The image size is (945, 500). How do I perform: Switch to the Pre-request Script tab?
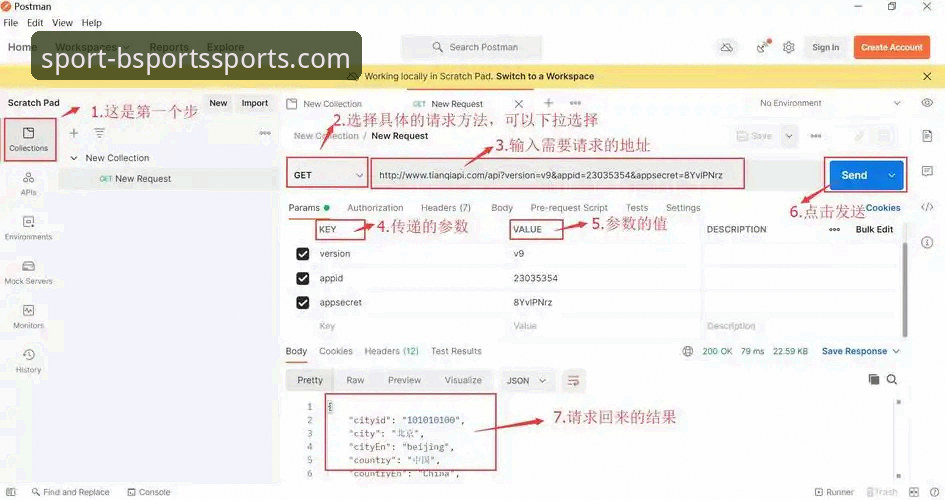point(569,208)
